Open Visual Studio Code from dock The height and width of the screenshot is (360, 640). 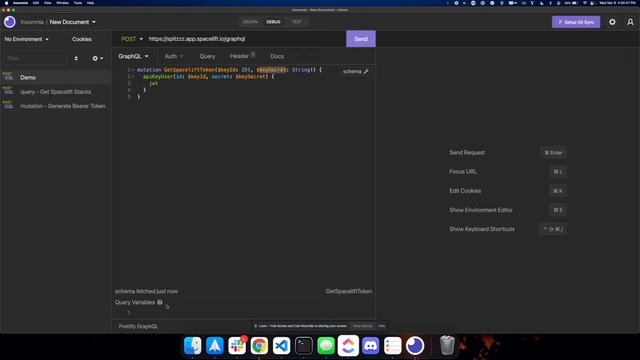[x=282, y=346]
